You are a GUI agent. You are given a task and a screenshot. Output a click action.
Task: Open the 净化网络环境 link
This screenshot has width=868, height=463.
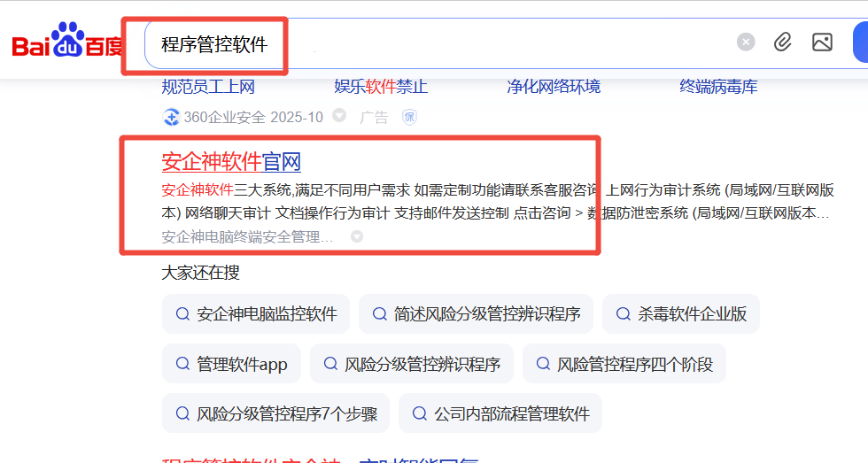pos(554,87)
